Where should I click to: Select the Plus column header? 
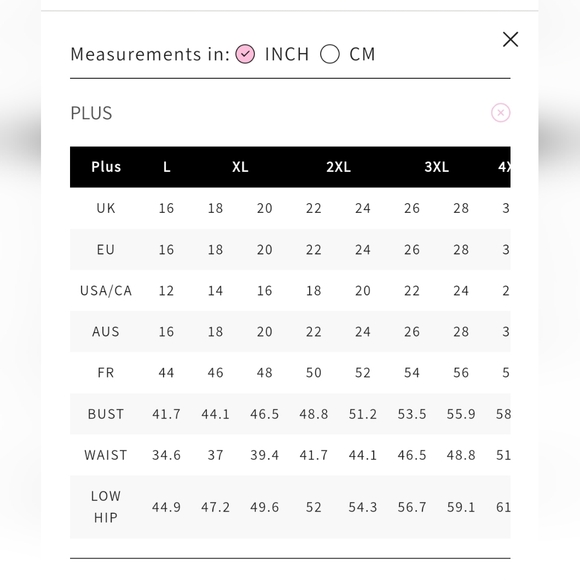(x=106, y=167)
